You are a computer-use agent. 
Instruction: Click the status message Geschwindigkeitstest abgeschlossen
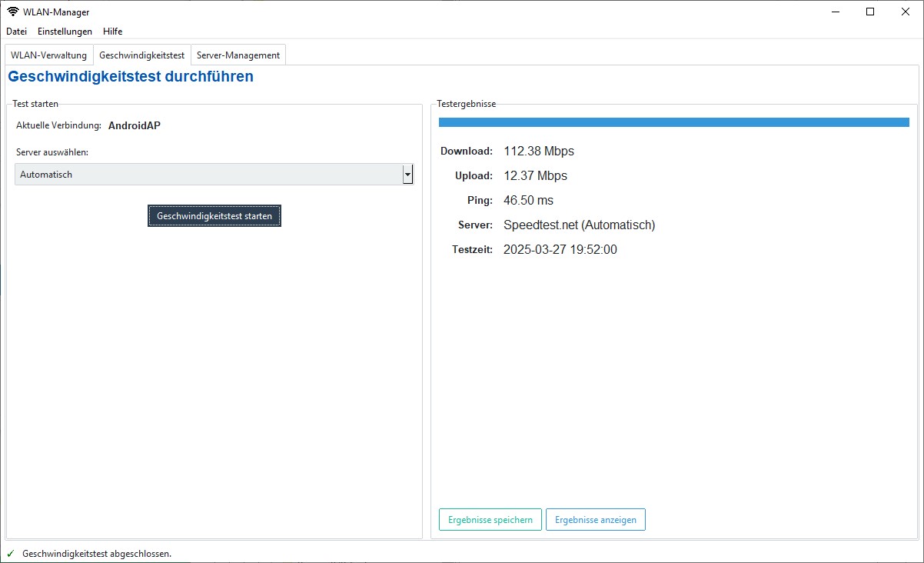[97, 554]
